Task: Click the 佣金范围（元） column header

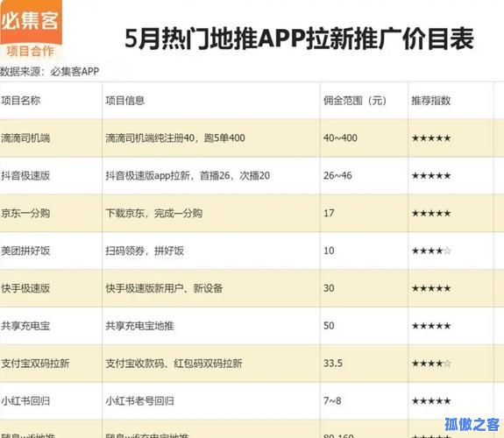Action: click(x=355, y=101)
